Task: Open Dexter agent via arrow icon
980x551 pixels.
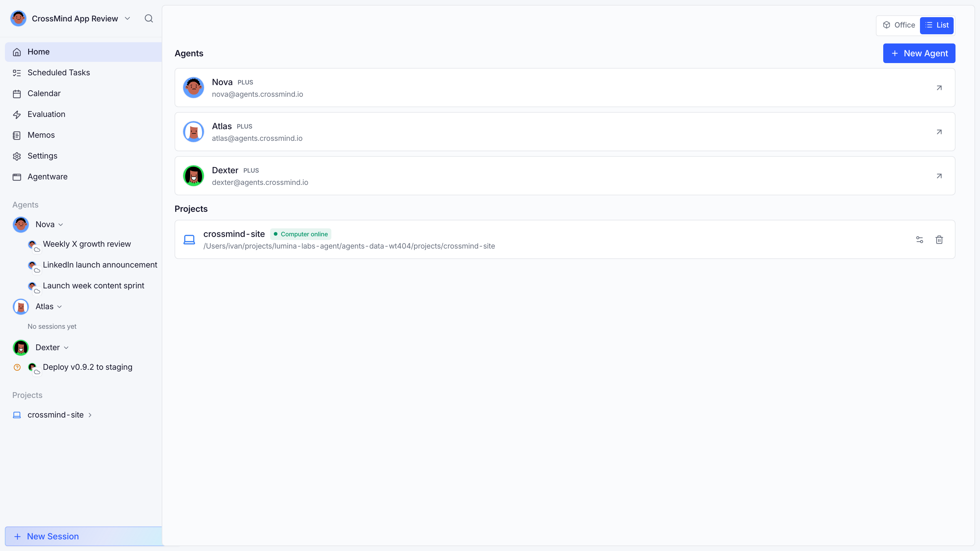Action: coord(939,176)
